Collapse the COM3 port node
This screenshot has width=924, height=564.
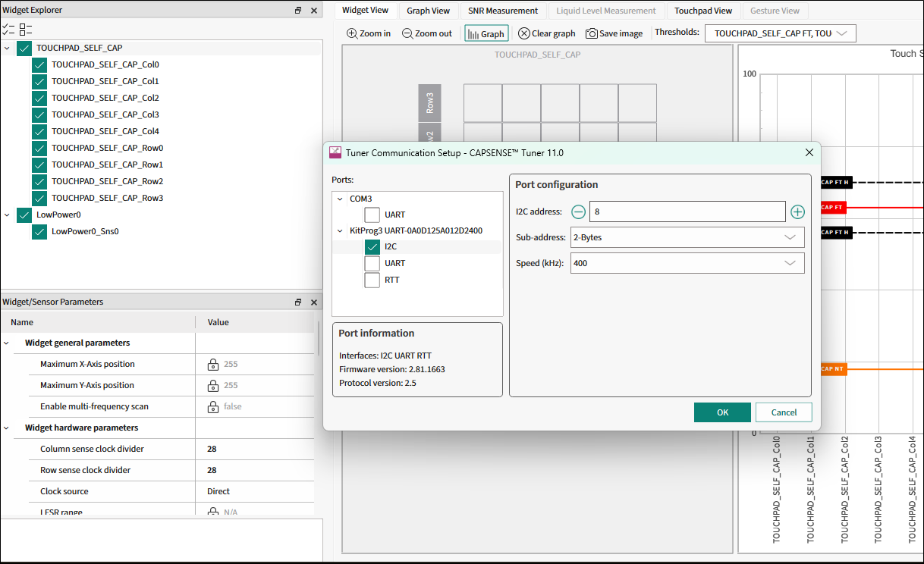[340, 199]
